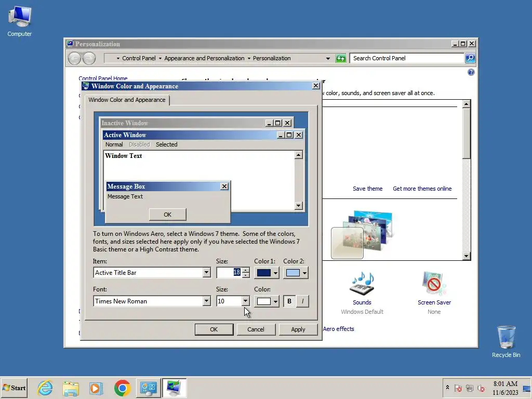
Task: Click Get more themes online link
Action: click(422, 189)
